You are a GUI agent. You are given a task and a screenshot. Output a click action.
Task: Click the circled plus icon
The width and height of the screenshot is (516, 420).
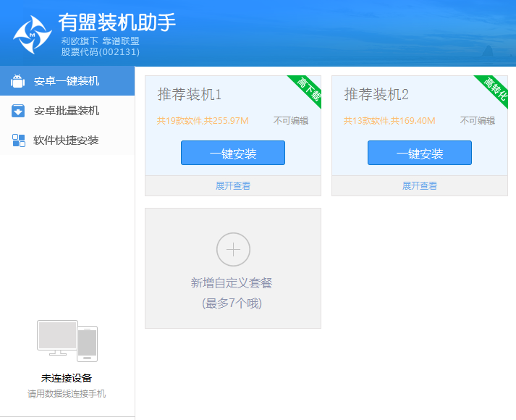[x=233, y=250]
